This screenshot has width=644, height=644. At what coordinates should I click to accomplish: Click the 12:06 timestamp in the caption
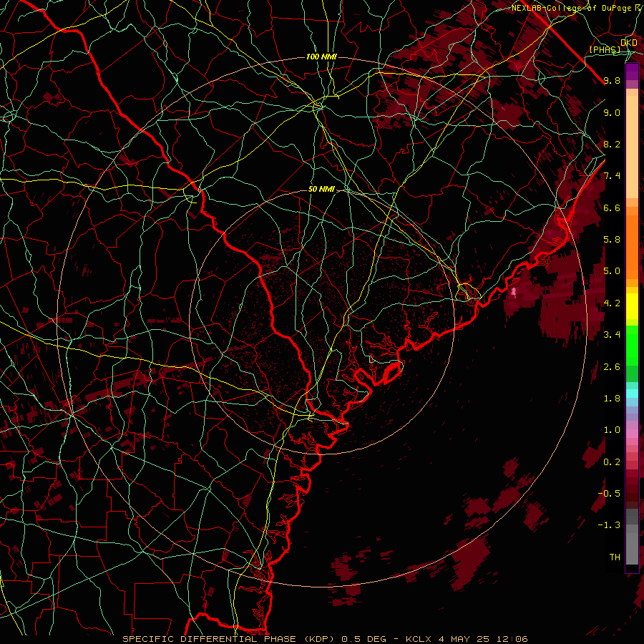click(x=514, y=639)
